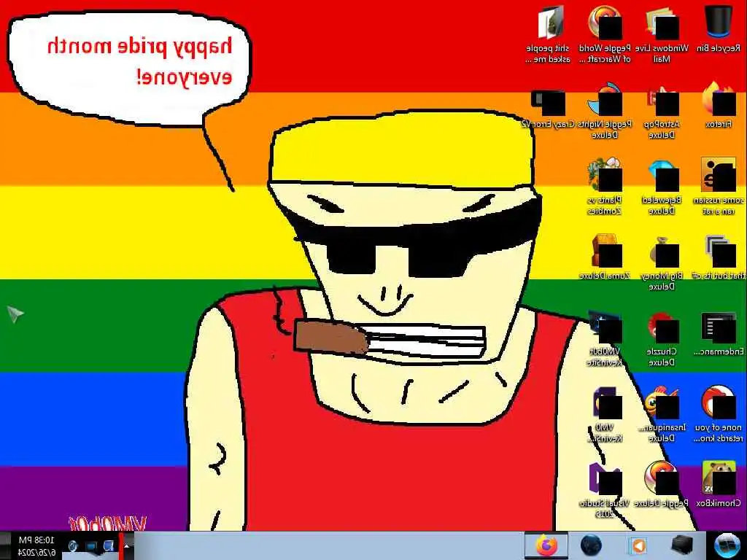Viewport: 747px width, 560px height.
Task: Open 'some russian ran a rat' icon
Action: click(x=719, y=186)
